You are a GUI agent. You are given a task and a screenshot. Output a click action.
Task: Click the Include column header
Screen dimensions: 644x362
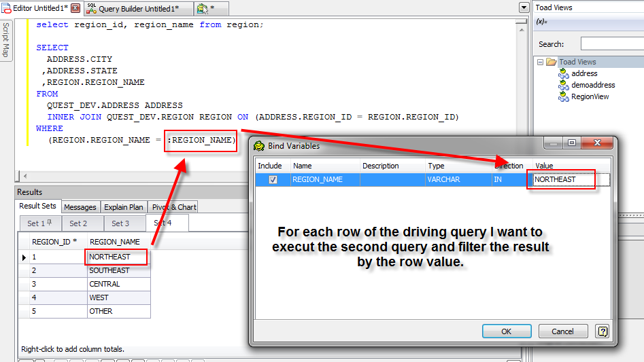[273, 166]
